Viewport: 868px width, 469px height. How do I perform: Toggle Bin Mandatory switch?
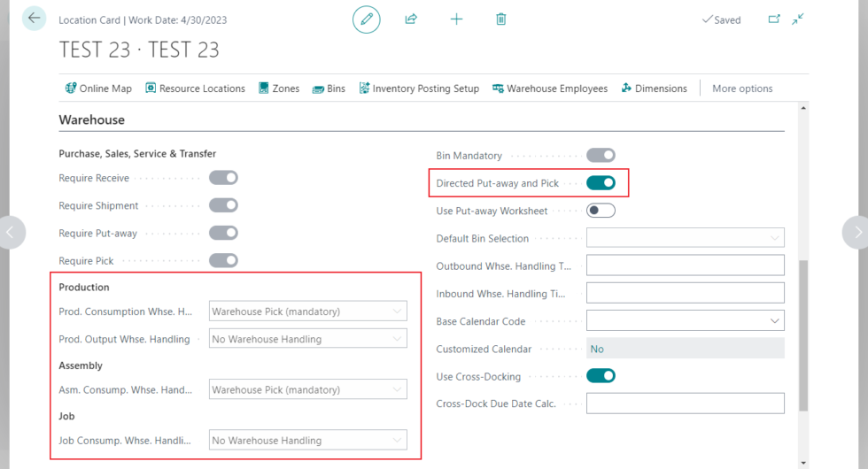click(x=601, y=156)
